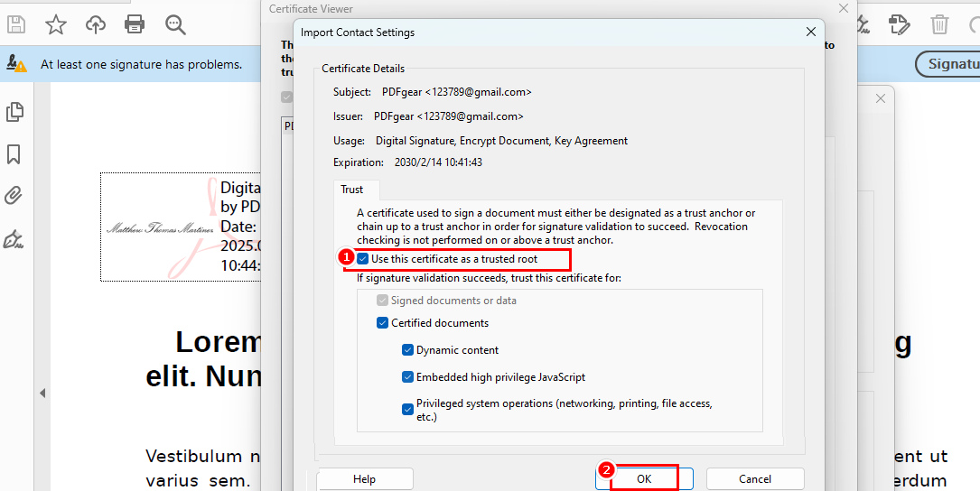Uncheck Embedded high privilege JavaScript
Screen dimensions: 980x491
[407, 377]
